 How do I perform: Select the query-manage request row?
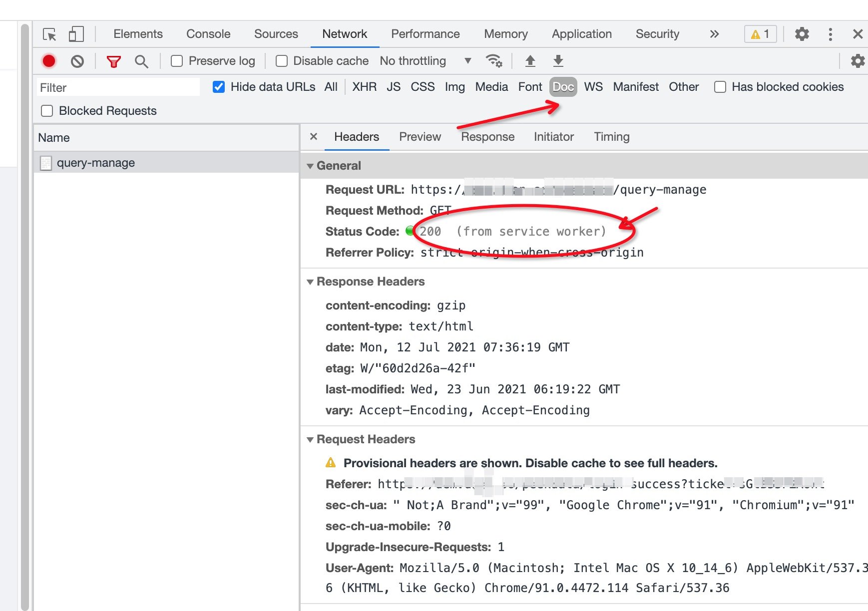click(x=95, y=162)
